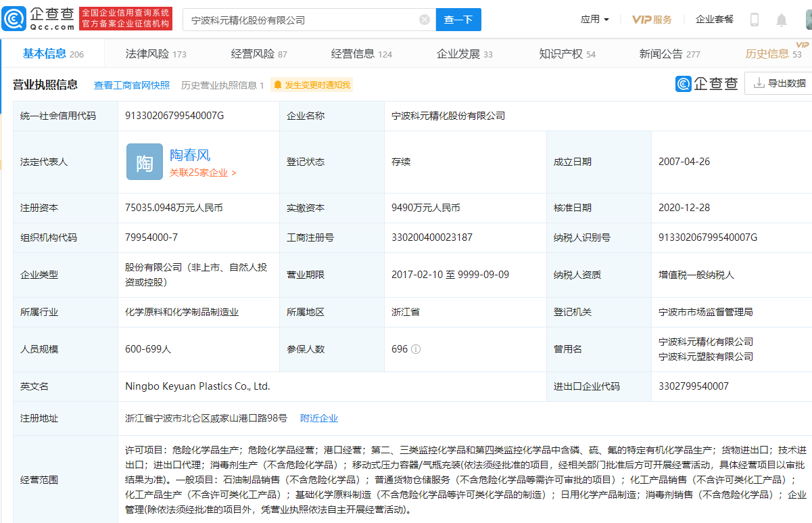Open the mobile phone icon in header
This screenshot has width=812, height=523.
[x=755, y=20]
